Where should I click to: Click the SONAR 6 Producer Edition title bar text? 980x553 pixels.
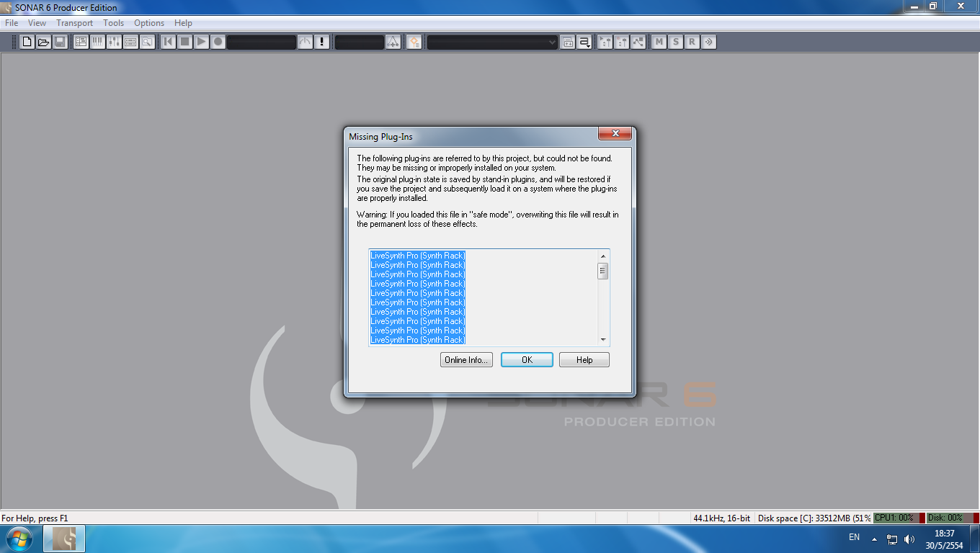coord(66,7)
